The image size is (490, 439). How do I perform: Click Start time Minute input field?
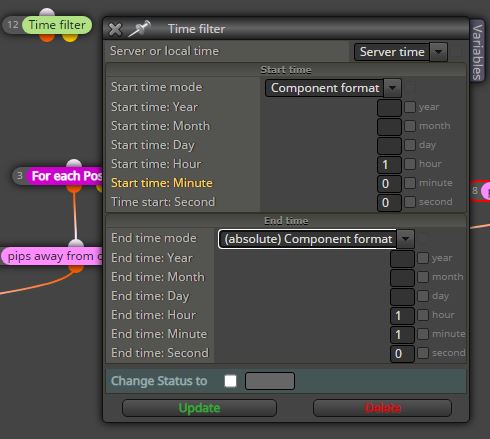[x=389, y=184]
